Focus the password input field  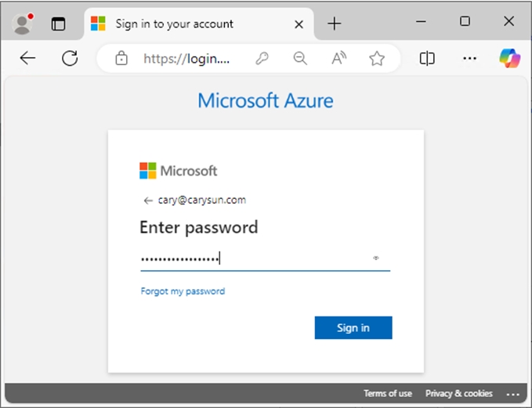(x=255, y=259)
